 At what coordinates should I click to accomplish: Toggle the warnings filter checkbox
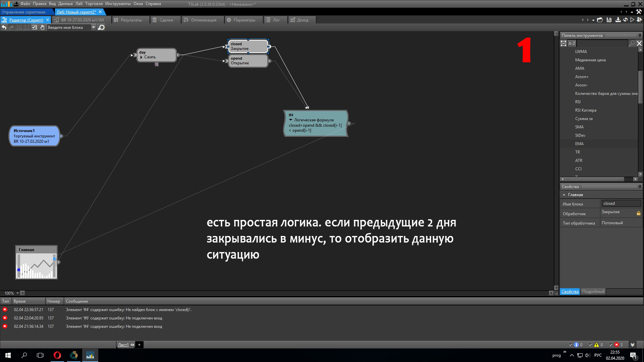591,345
